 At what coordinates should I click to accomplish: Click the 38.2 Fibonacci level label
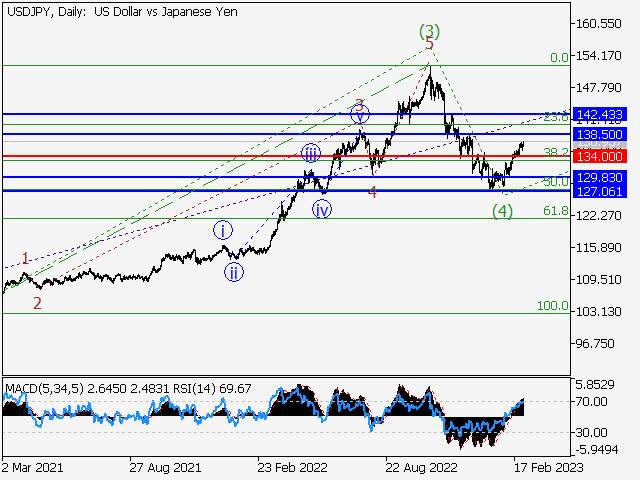pyautogui.click(x=556, y=153)
